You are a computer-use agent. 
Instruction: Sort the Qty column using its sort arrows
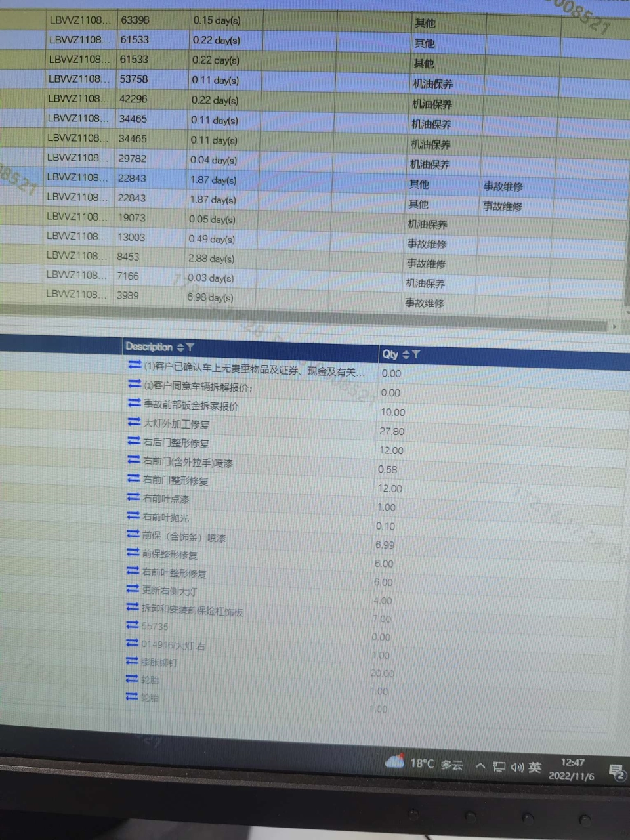[406, 354]
